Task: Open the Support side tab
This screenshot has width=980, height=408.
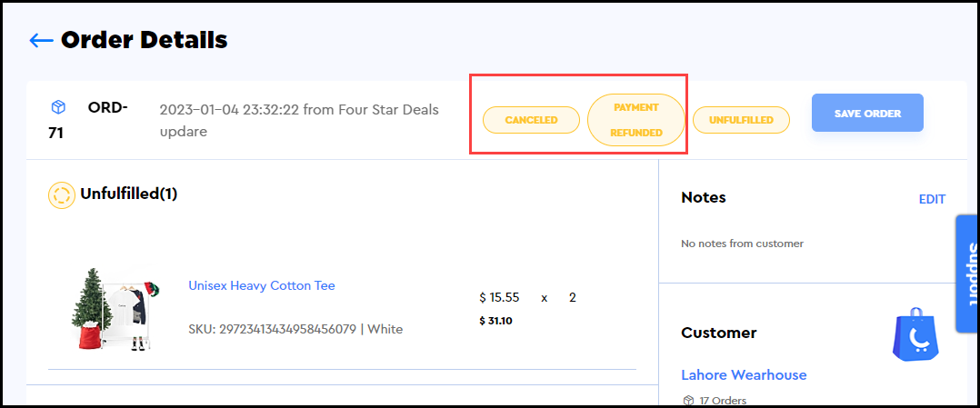Action: click(x=966, y=274)
